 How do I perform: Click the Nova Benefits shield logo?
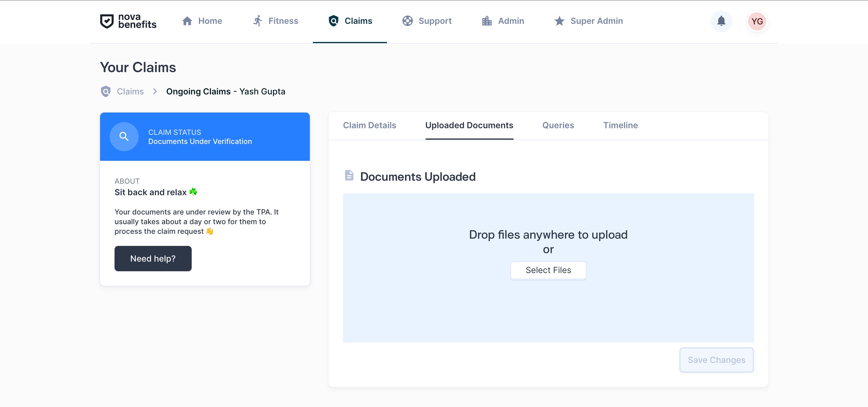pyautogui.click(x=107, y=21)
